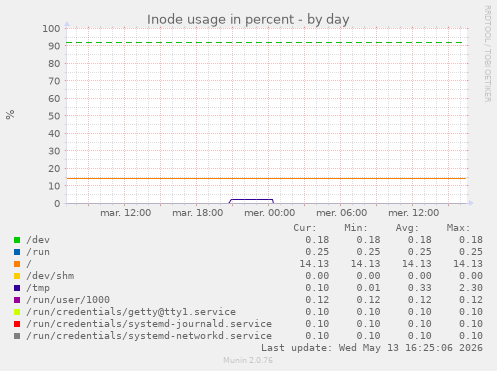
Task: Click the /run/credentials/systemd-journald.service label
Action: pyautogui.click(x=149, y=324)
